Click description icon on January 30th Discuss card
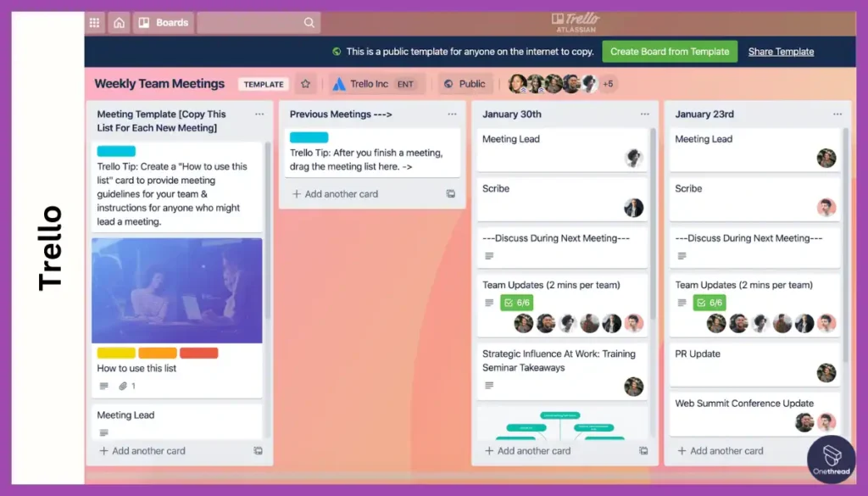The width and height of the screenshot is (868, 496). click(489, 256)
